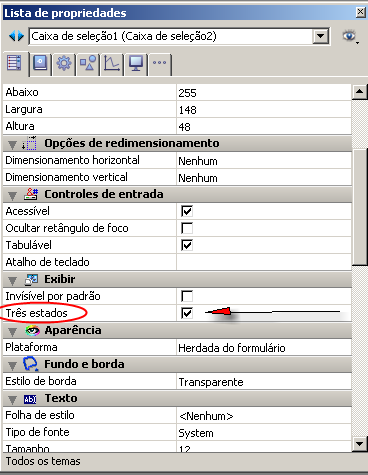Open the graph curve tab icon

pyautogui.click(x=112, y=63)
